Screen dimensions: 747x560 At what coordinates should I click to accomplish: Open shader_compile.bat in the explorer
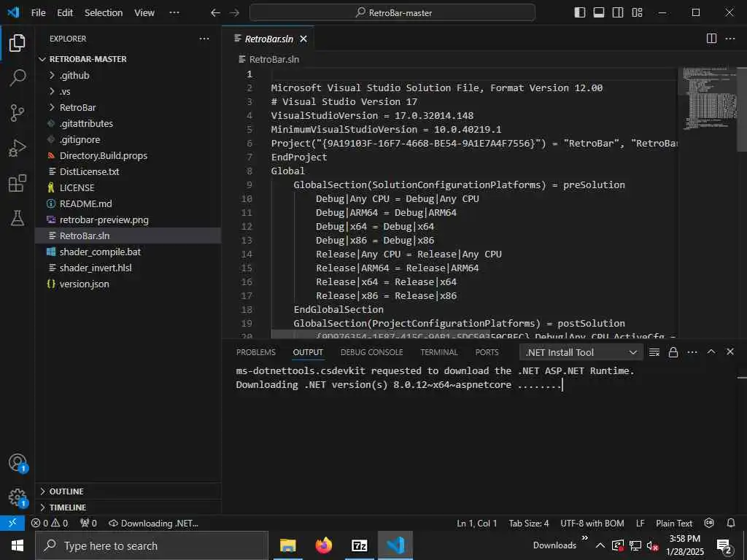(x=128, y=252)
